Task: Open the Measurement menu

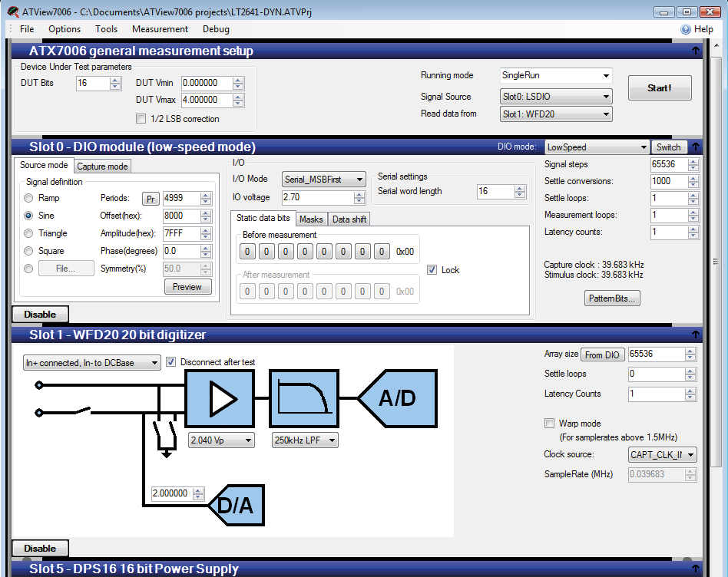Action: (160, 29)
